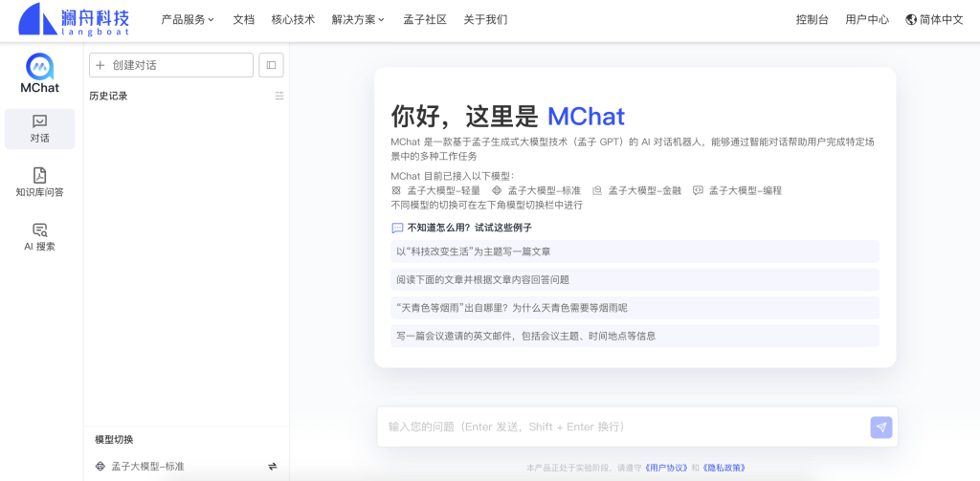Expand the 产品服务 dropdown menu
This screenshot has width=980, height=481.
188,19
